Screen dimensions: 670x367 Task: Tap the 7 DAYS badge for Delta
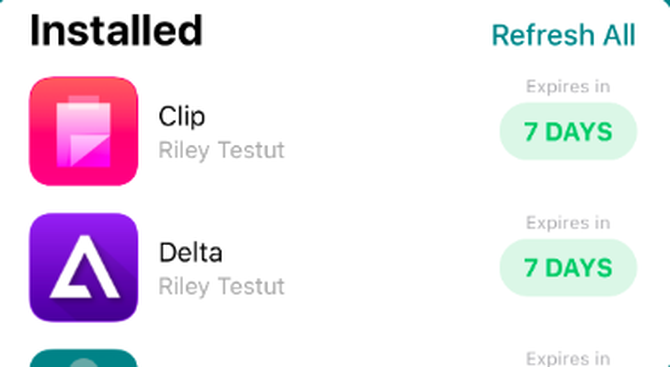568,267
